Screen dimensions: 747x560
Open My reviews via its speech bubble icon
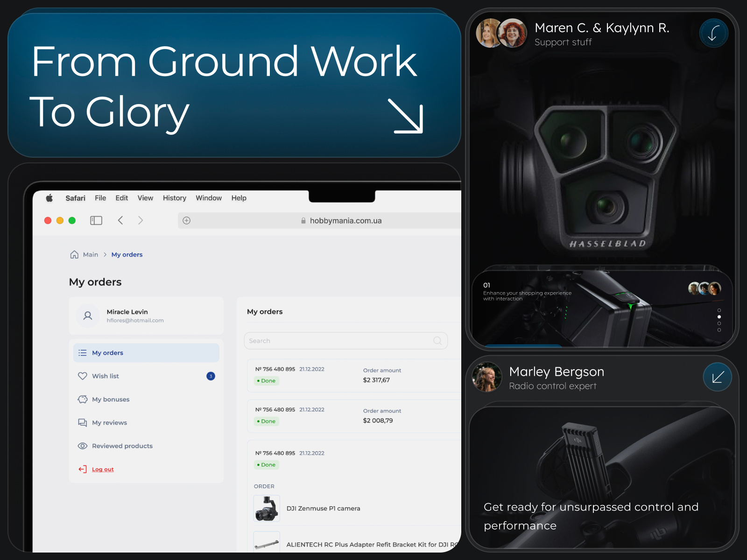(83, 423)
